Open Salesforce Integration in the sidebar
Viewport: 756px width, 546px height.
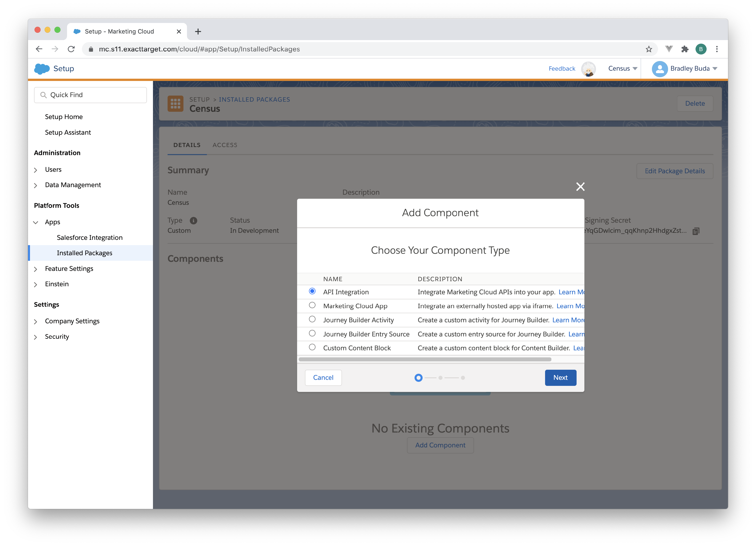(90, 238)
